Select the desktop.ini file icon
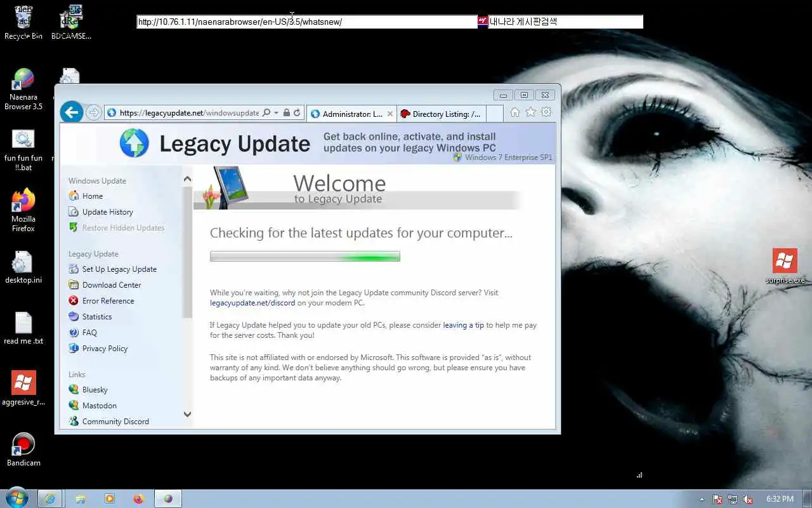 [23, 267]
